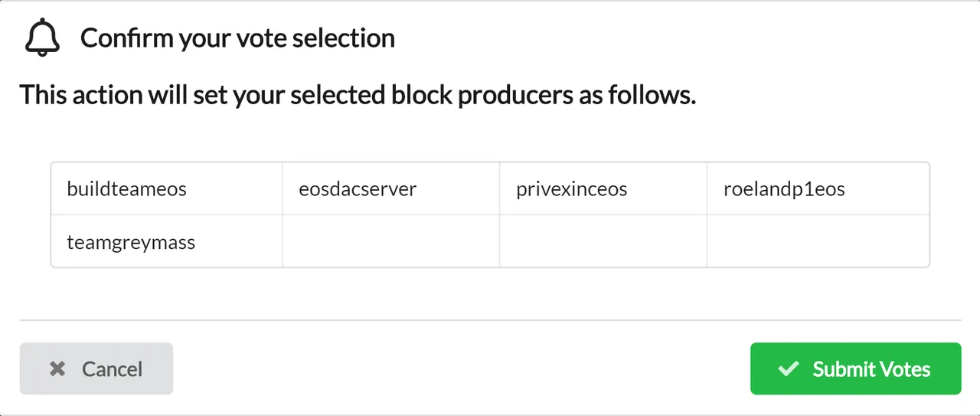Click the teamgreymass producer entry
The width and height of the screenshot is (980, 416).
pos(167,241)
